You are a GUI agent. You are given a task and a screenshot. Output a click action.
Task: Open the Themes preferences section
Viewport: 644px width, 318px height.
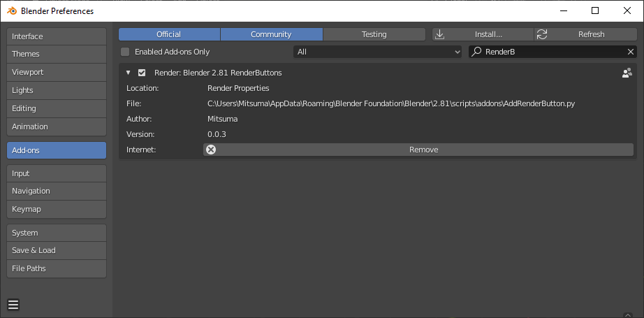click(57, 54)
